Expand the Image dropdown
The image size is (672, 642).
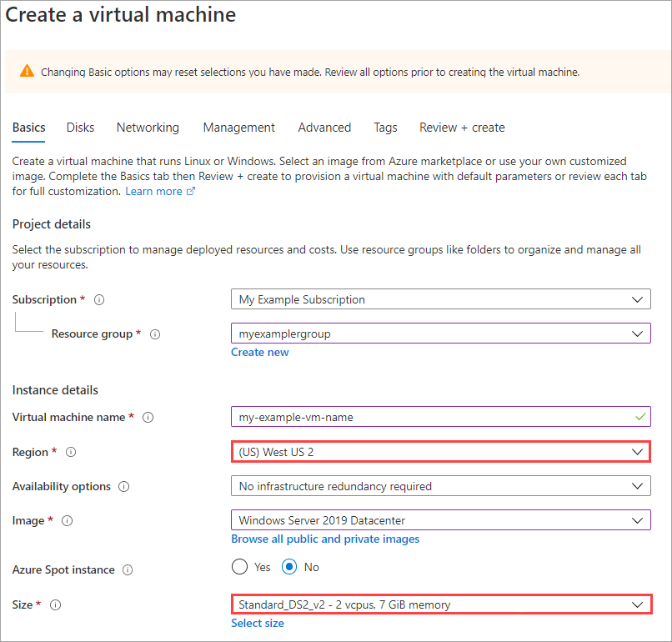point(440,520)
